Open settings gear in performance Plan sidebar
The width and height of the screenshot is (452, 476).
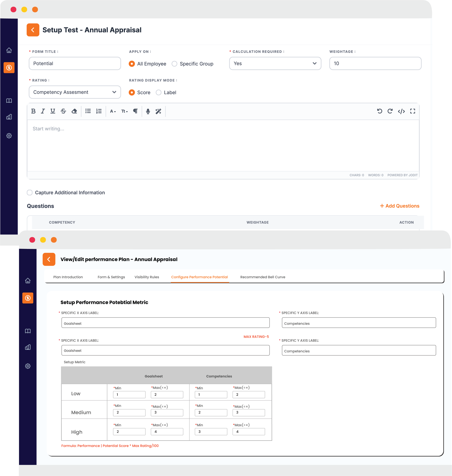[x=28, y=366]
